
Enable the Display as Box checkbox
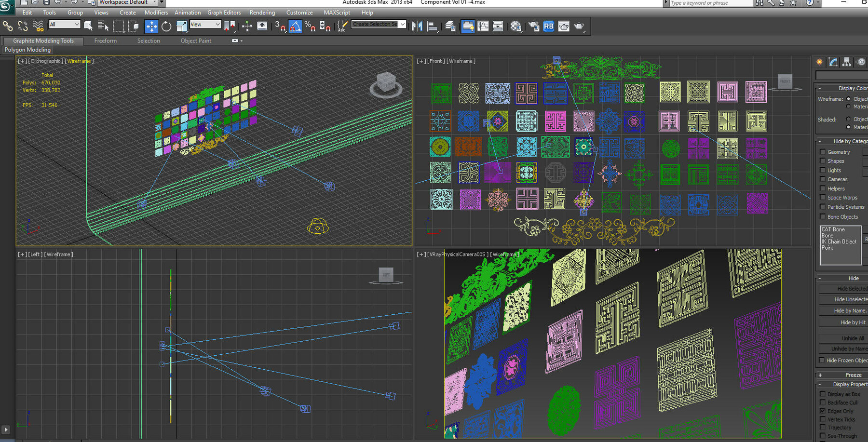coord(823,394)
